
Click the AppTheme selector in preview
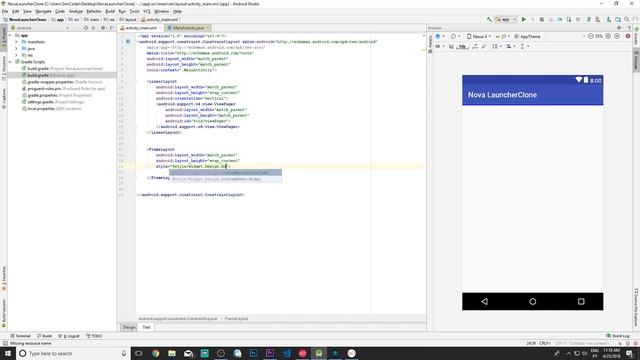527,36
